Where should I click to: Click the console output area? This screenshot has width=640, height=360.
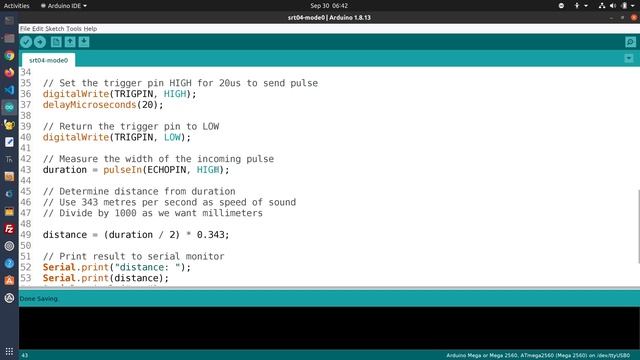[x=329, y=328]
